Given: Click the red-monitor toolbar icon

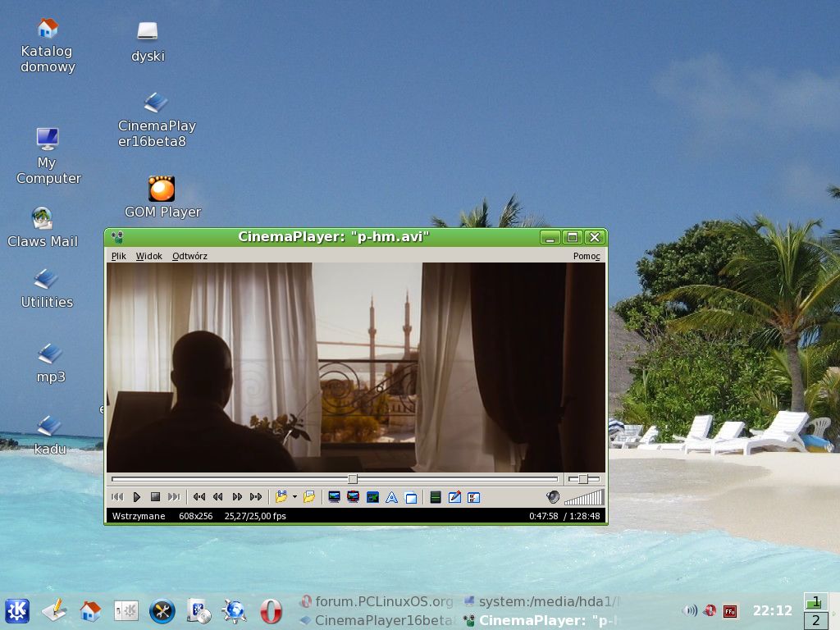Looking at the screenshot, I should point(353,497).
